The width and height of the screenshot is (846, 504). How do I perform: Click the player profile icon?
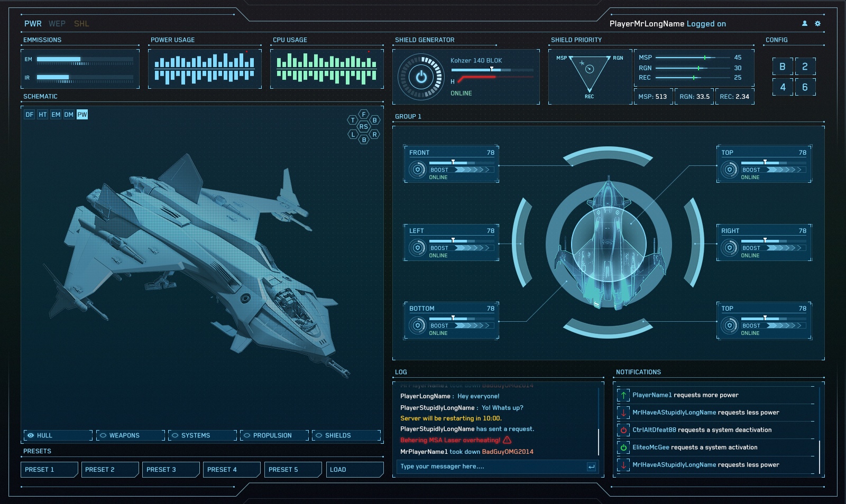tap(805, 24)
